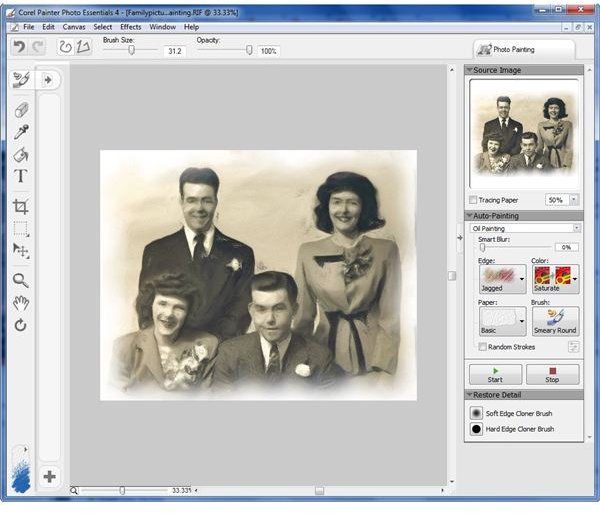
Task: Select the Eraser tool
Action: point(21,110)
